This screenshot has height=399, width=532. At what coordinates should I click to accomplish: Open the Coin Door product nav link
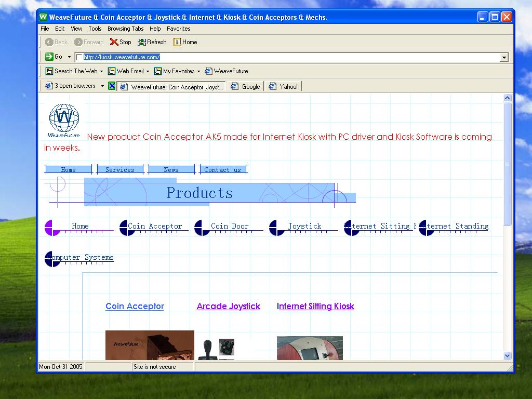pos(229,227)
